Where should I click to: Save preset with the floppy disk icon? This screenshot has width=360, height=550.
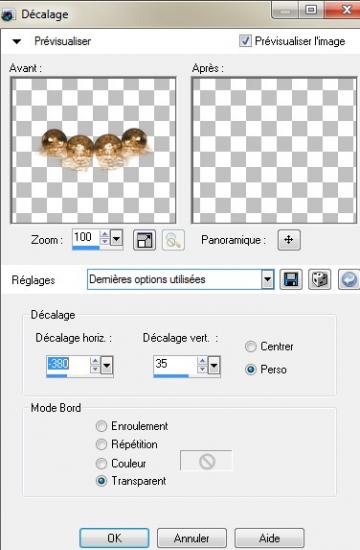pyautogui.click(x=291, y=280)
